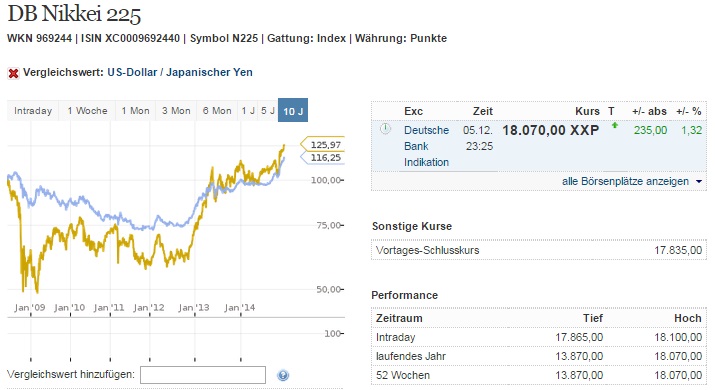
Task: Click the laufendes Jahr row label
Action: tap(411, 356)
